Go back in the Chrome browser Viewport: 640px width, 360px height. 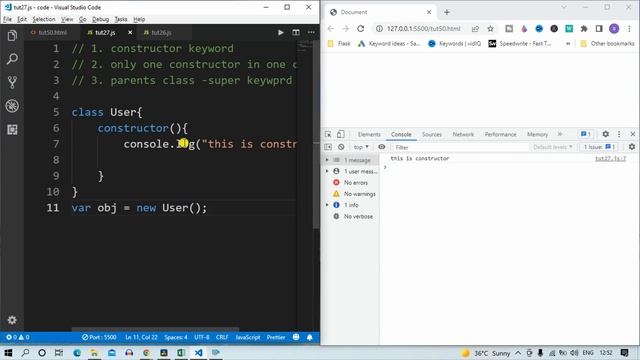tap(331, 29)
